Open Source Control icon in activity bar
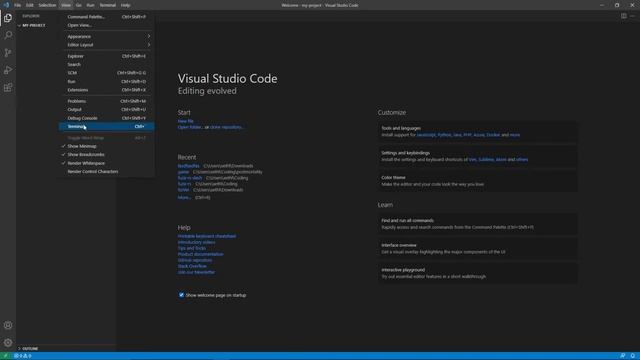 [x=8, y=53]
